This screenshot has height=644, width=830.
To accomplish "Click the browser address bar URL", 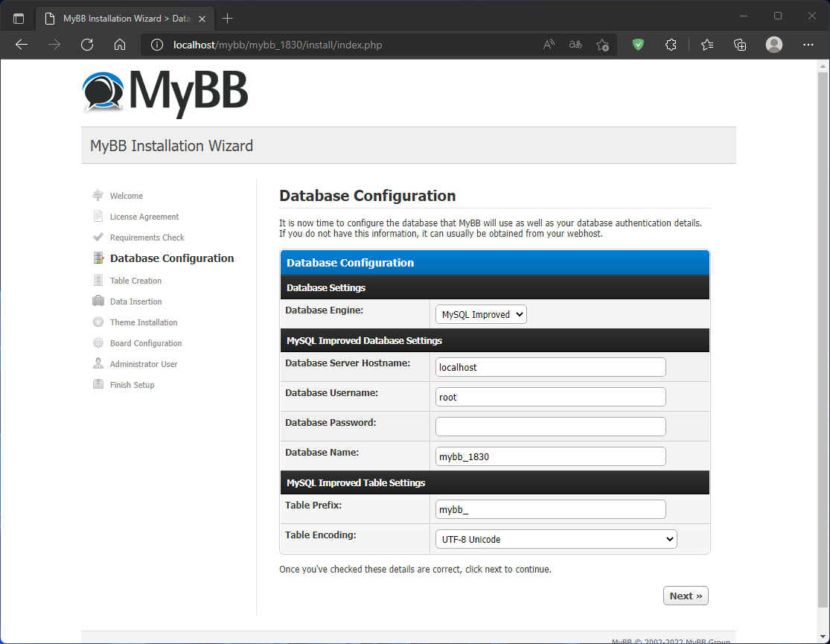I will [278, 45].
